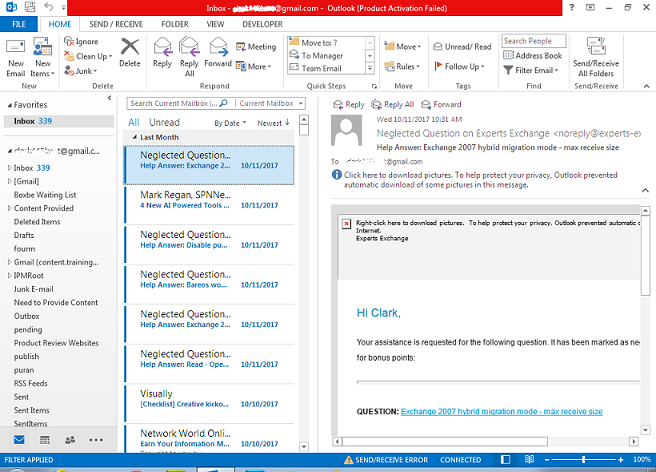Open the Follow Up flag menu
Image resolution: width=656 pixels, height=472 pixels.
tap(459, 66)
